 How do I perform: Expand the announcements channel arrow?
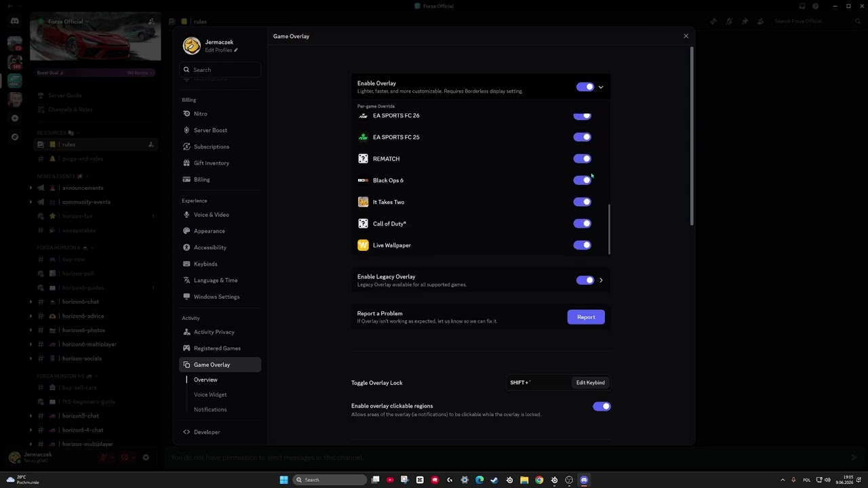pos(31,188)
